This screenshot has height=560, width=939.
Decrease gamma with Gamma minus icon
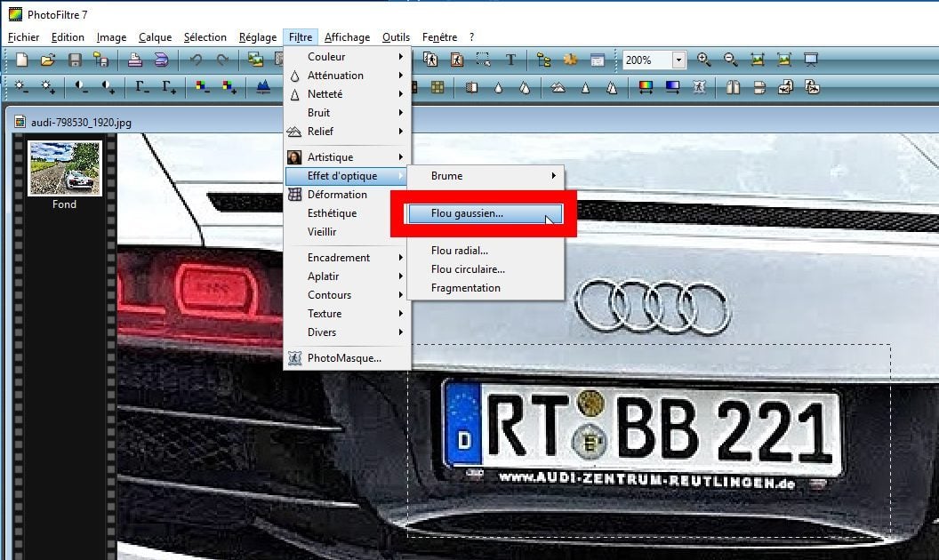pos(142,87)
